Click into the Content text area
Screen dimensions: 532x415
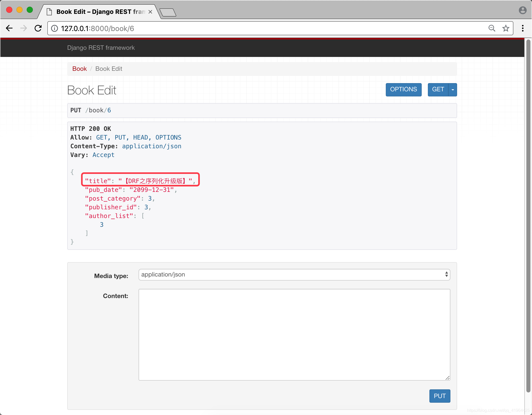294,334
